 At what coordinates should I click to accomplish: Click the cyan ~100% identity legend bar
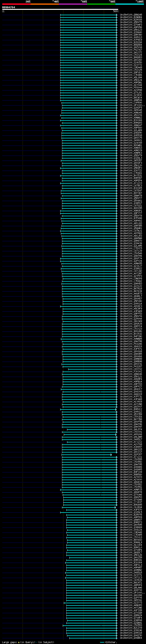130,4
